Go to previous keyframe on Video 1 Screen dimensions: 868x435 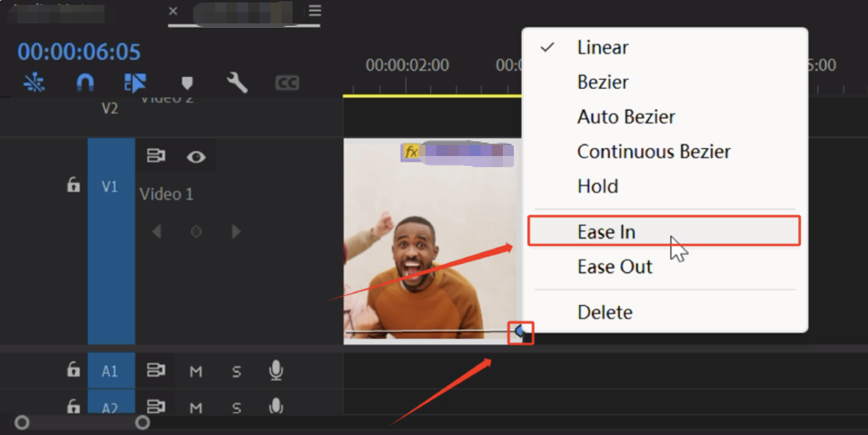[x=157, y=232]
